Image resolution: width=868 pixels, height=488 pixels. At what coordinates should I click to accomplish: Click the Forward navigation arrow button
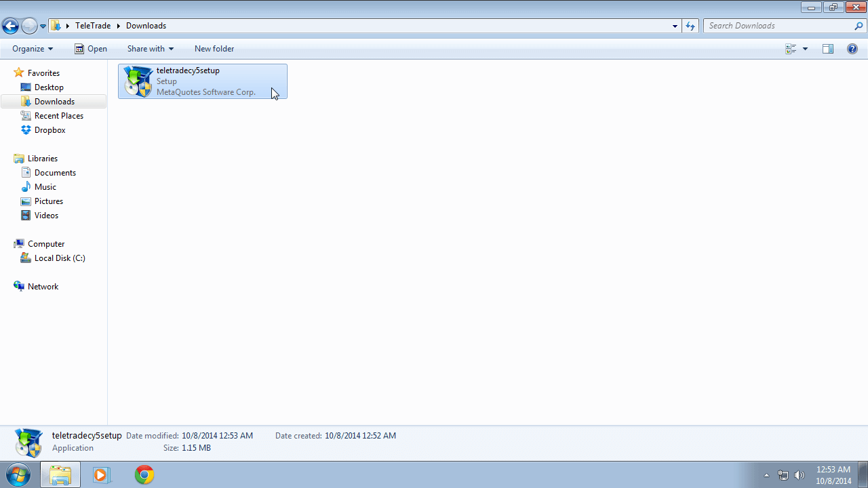click(29, 26)
